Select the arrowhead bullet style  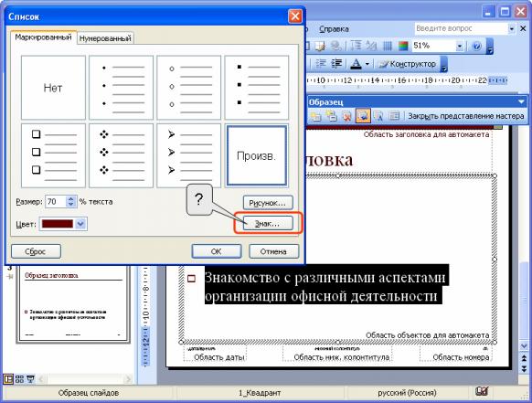[188, 155]
